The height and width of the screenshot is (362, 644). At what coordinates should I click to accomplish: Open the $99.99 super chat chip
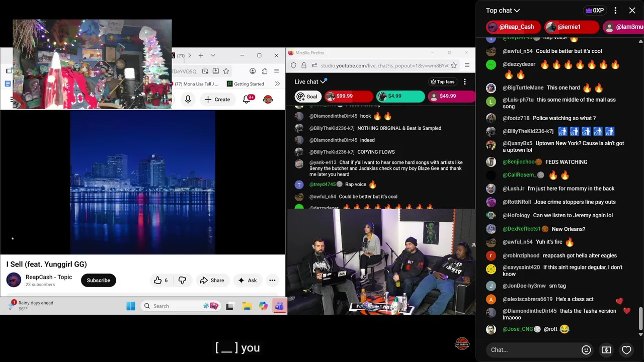(349, 97)
